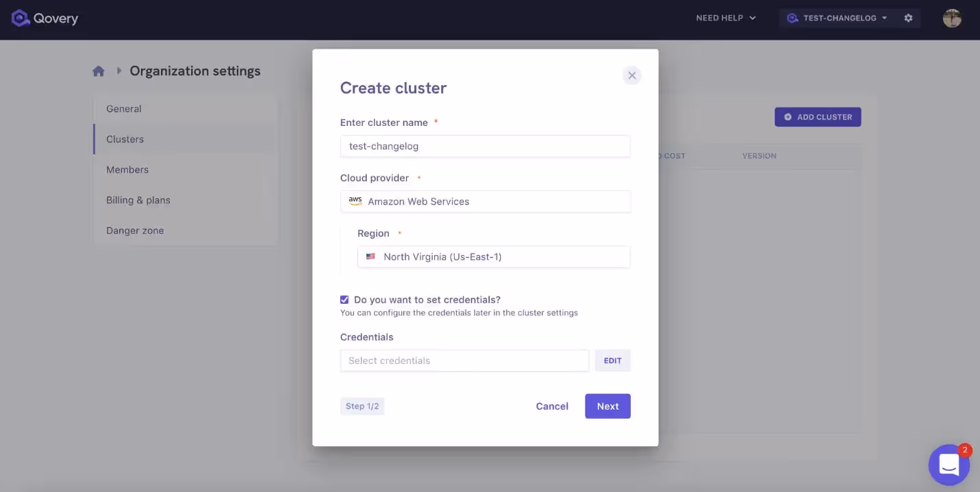Click the US flag in the region field
Viewport: 980px width, 492px height.
coord(370,256)
